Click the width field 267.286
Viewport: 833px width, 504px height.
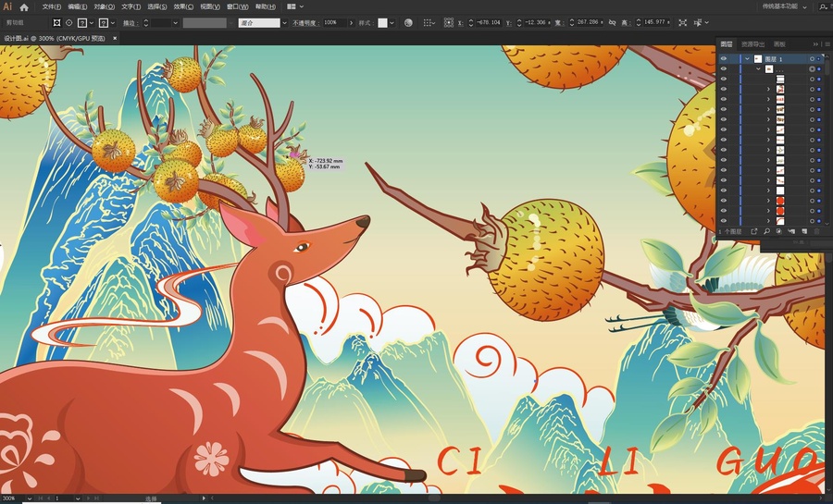588,22
